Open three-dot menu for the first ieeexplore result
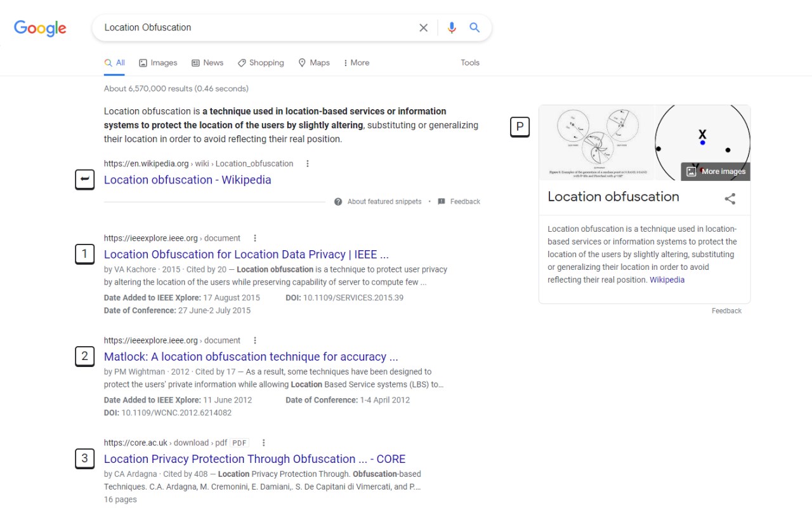 [255, 239]
